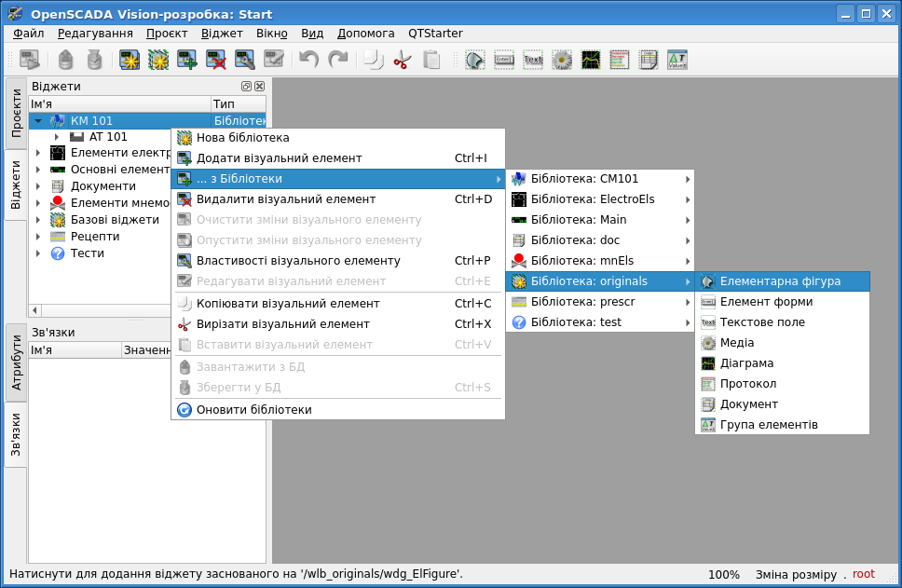Float the Віджети dock panel

coord(246,86)
